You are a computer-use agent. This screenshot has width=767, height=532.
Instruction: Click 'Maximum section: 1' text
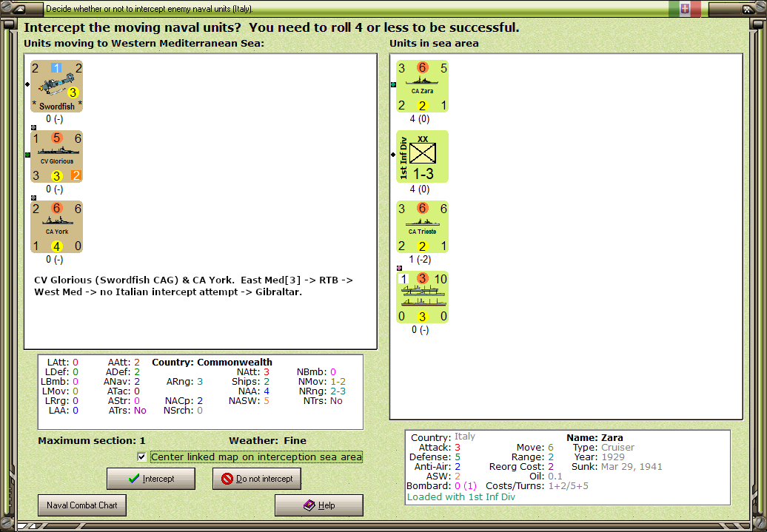pos(92,440)
